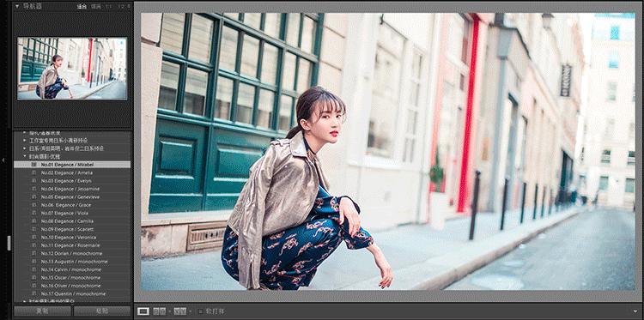Collapse the 导航器 Navigator panel
Screen dimensions: 644x320
pos(17,6)
